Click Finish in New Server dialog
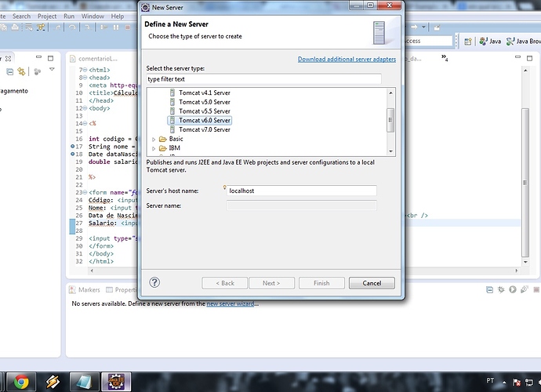541x392 pixels. point(321,283)
